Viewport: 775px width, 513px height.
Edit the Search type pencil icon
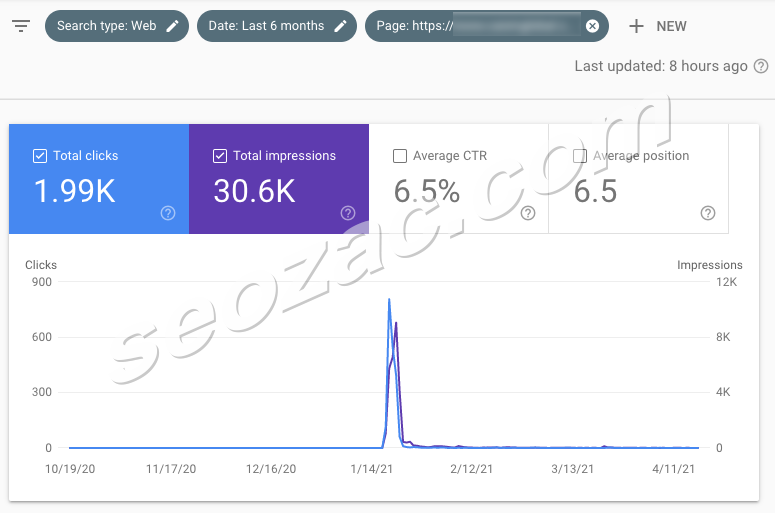click(x=172, y=26)
